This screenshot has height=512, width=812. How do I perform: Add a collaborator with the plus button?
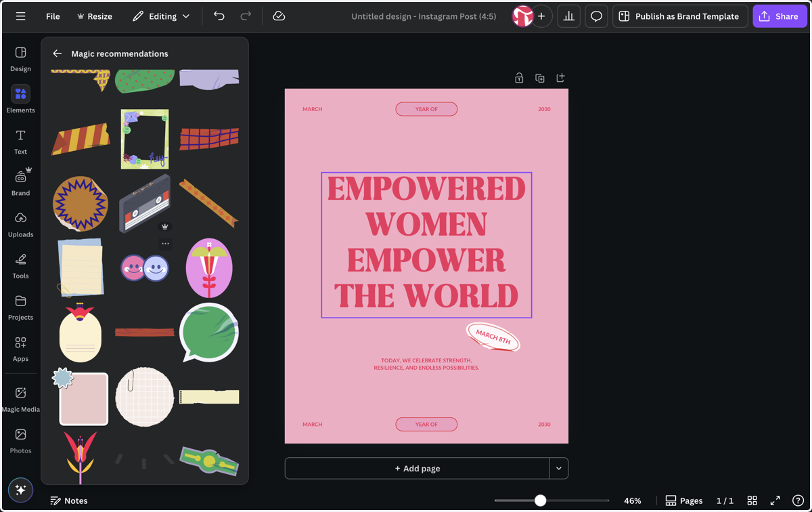[541, 16]
